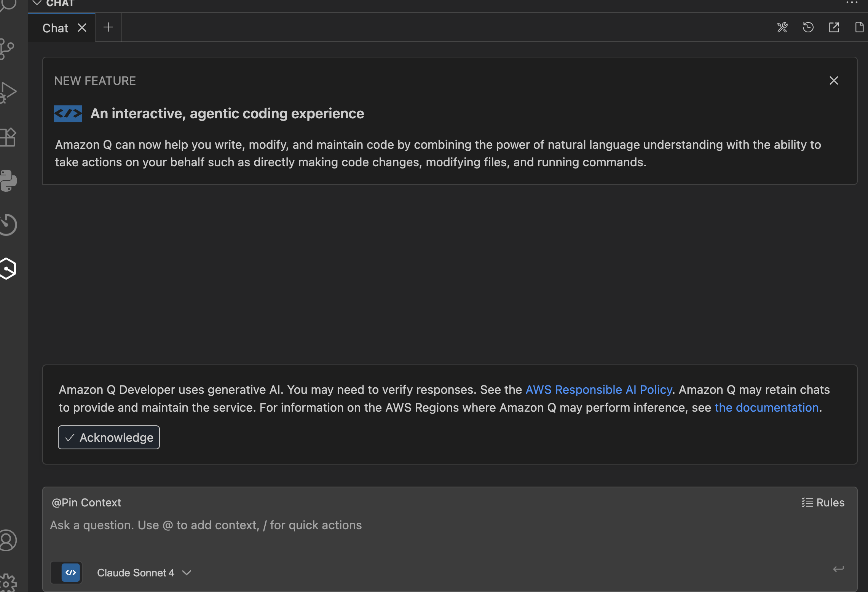Open Extensions view in activity bar

pyautogui.click(x=8, y=137)
